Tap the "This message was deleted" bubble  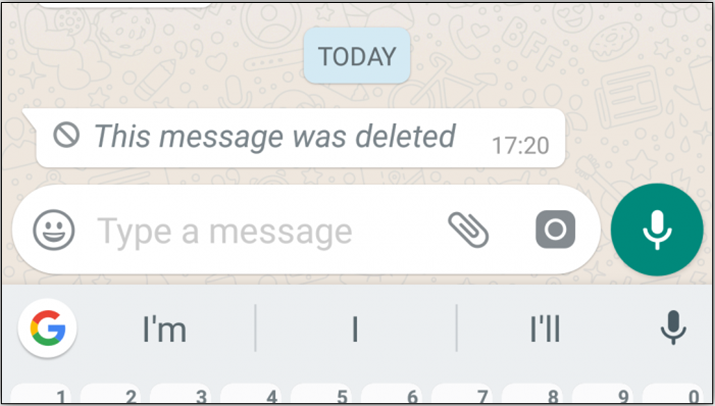click(x=296, y=137)
